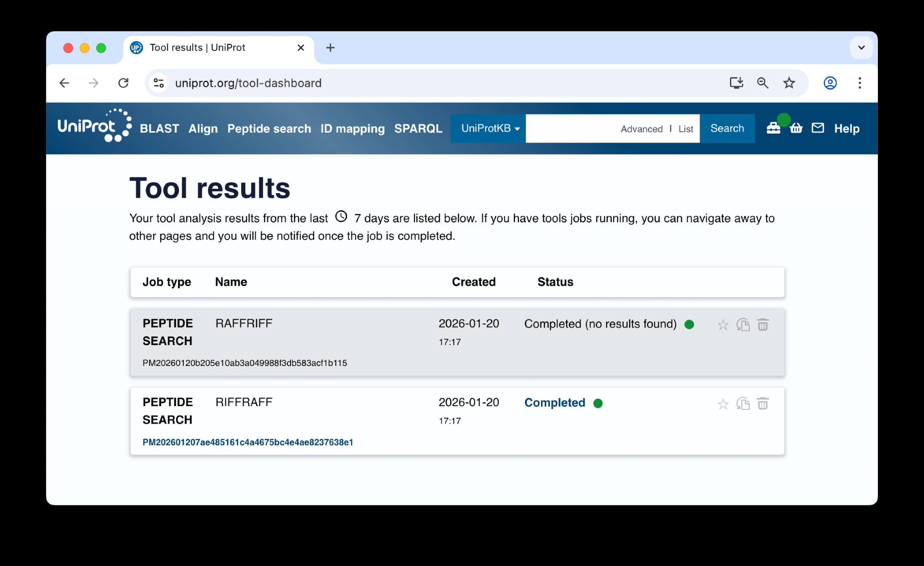Viewport: 924px width, 566px height.
Task: Click the envelope contact icon
Action: coord(818,128)
